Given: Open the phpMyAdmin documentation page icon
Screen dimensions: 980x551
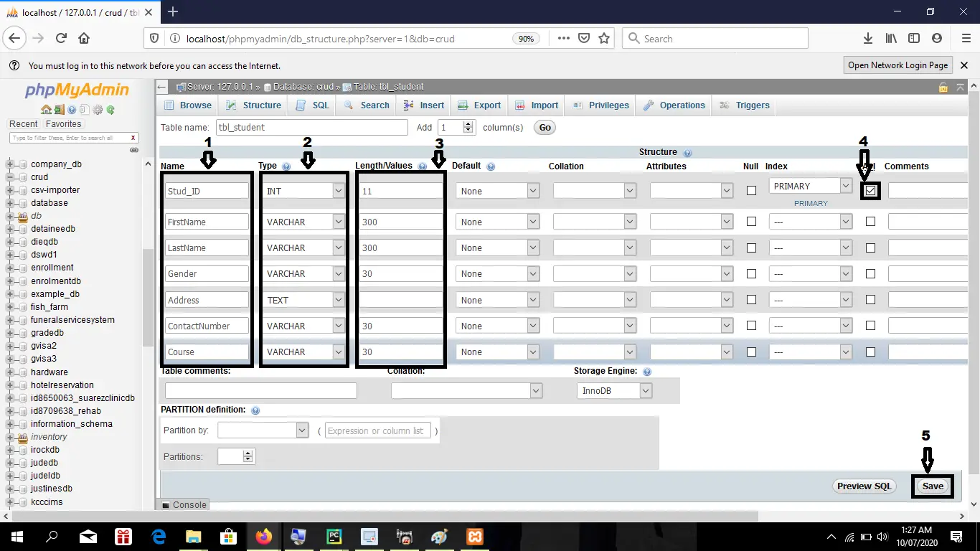Looking at the screenshot, I should tap(72, 109).
